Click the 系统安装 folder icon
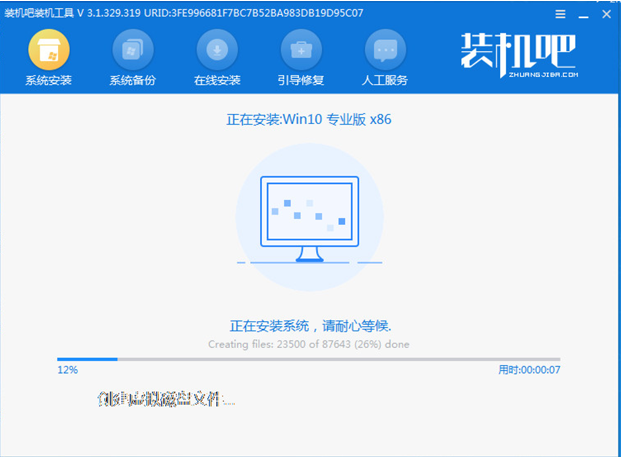The height and width of the screenshot is (457, 621). 48,49
